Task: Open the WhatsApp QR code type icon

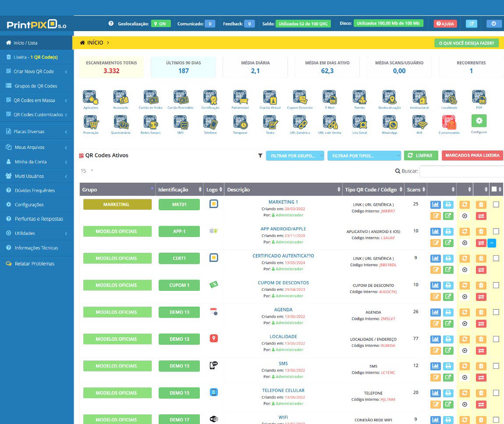Action: pyautogui.click(x=389, y=122)
